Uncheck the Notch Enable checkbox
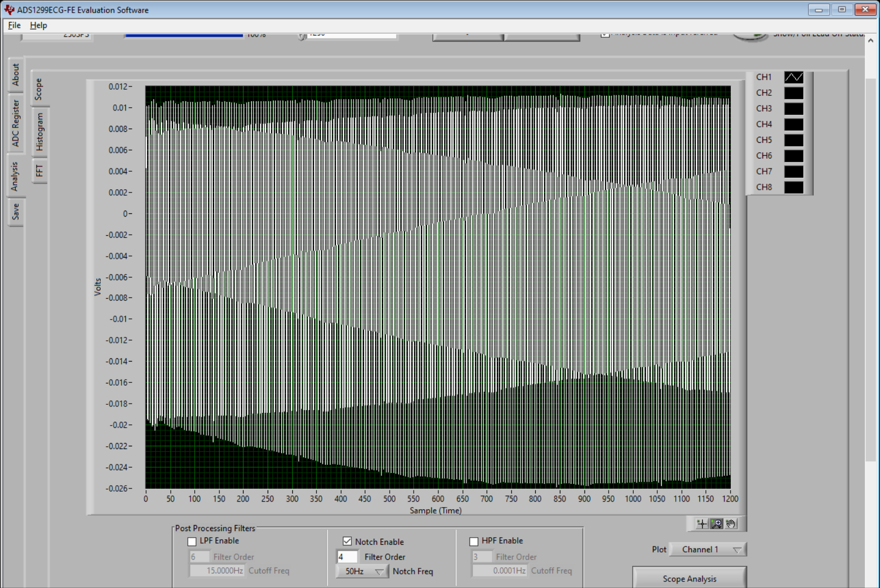 click(347, 542)
